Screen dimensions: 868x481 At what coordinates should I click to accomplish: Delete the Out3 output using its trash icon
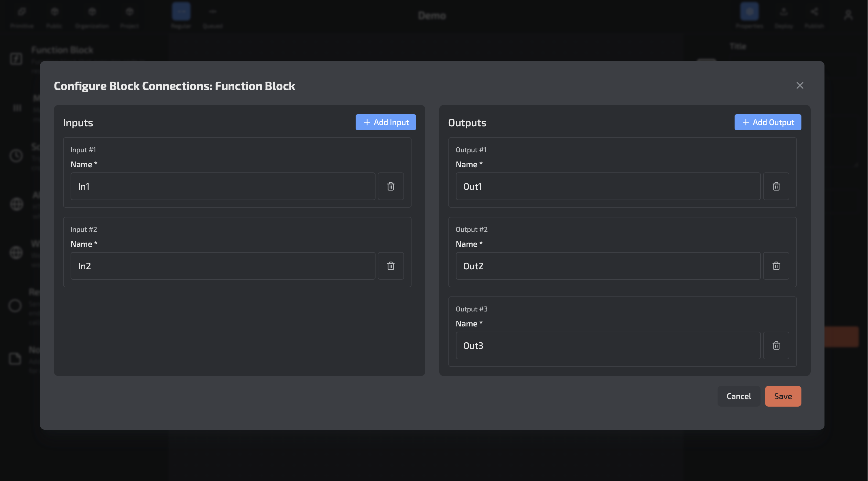point(776,345)
